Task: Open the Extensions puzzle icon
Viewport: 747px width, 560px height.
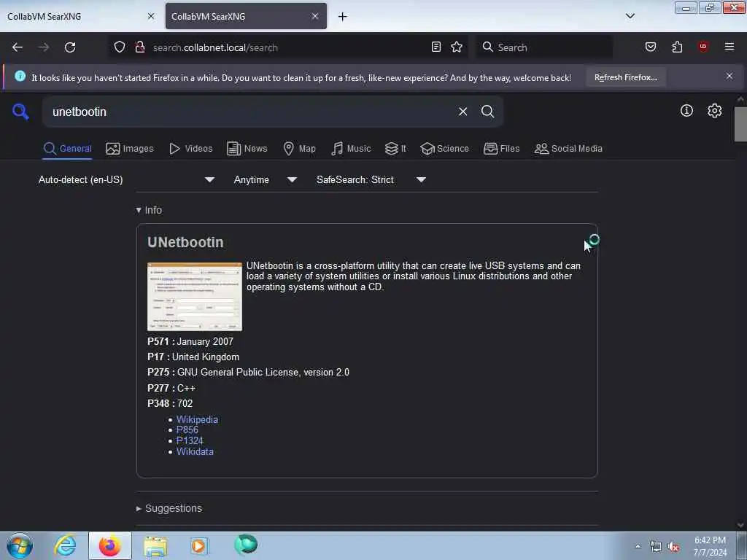Action: coord(677,47)
